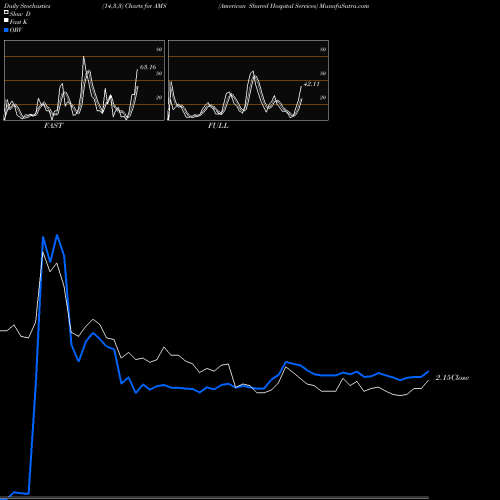Click the highest peak of the FAST stochastic line
Image resolution: width=500 pixels, height=500 pixels.
coord(83,57)
